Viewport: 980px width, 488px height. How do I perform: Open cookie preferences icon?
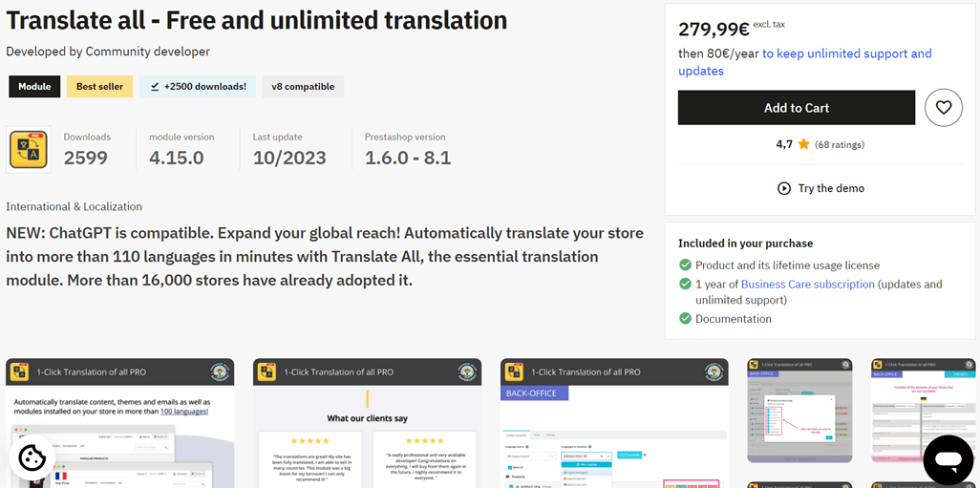tap(32, 458)
